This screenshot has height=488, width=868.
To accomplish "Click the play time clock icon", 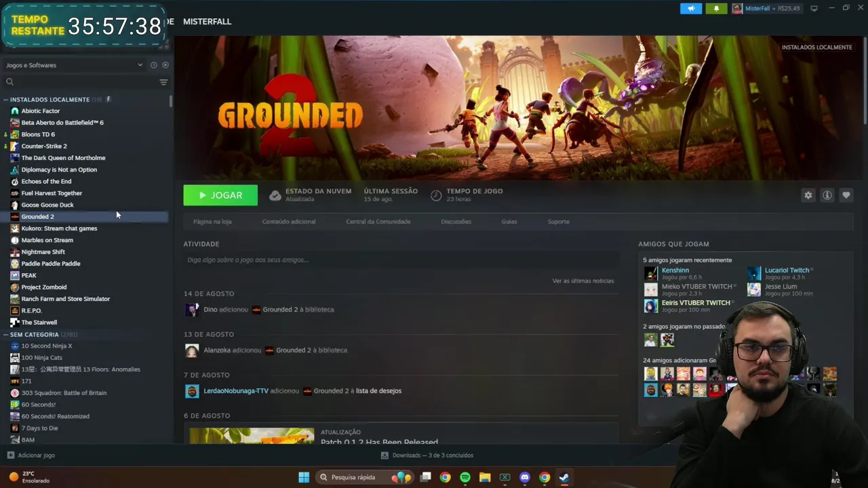I will point(436,195).
